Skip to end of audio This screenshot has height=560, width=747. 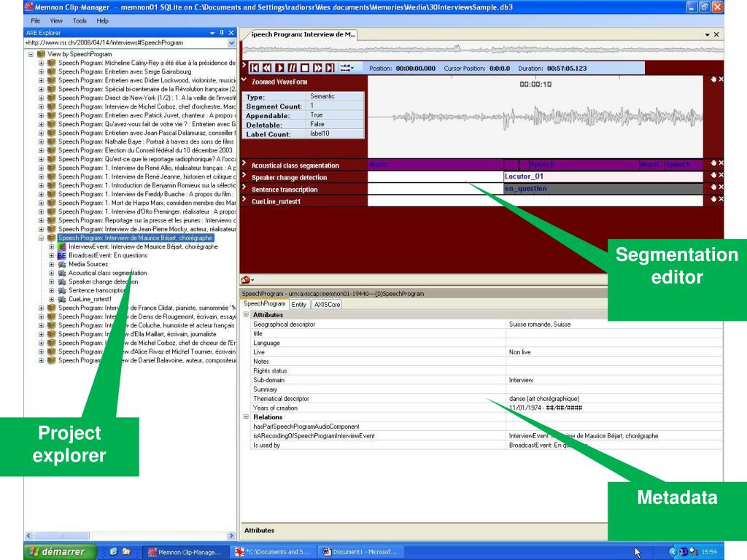pyautogui.click(x=330, y=68)
